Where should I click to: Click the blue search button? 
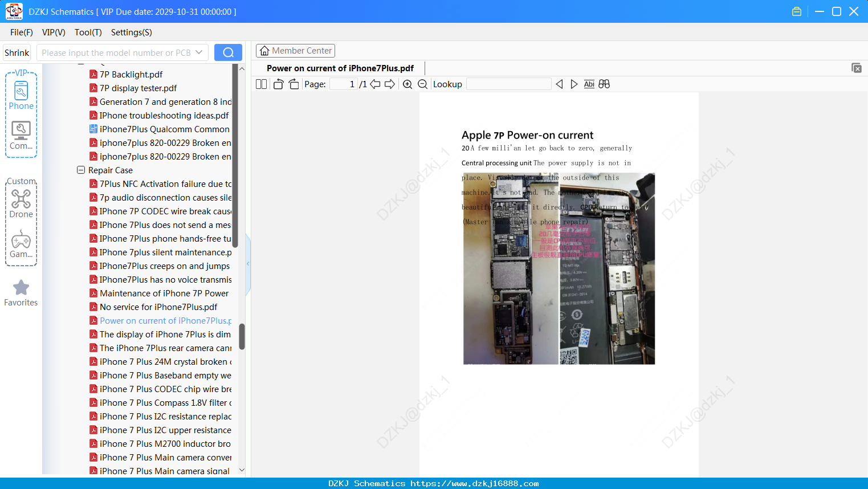coord(228,52)
